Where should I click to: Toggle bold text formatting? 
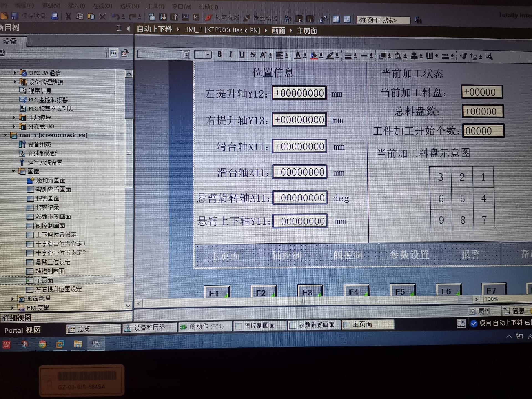[219, 54]
